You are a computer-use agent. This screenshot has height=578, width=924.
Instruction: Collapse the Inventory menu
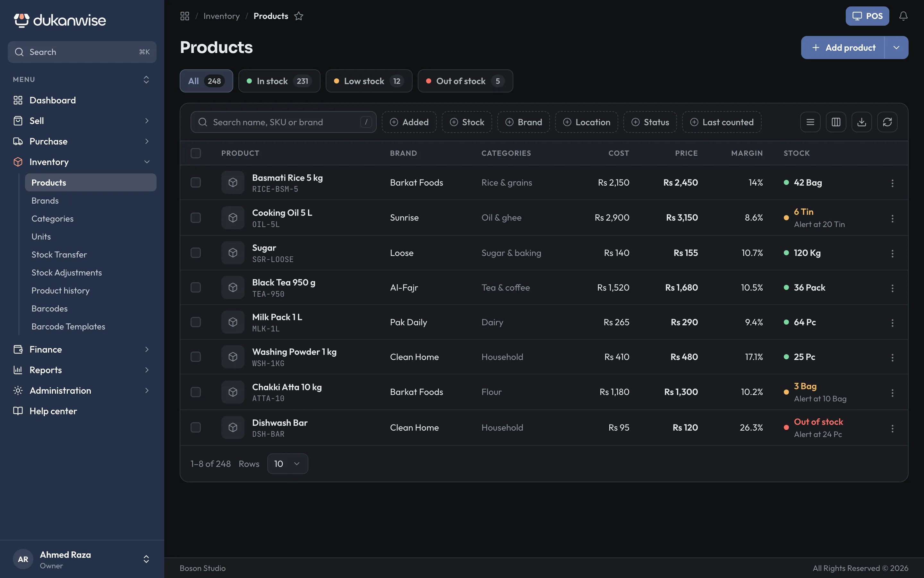coord(82,162)
